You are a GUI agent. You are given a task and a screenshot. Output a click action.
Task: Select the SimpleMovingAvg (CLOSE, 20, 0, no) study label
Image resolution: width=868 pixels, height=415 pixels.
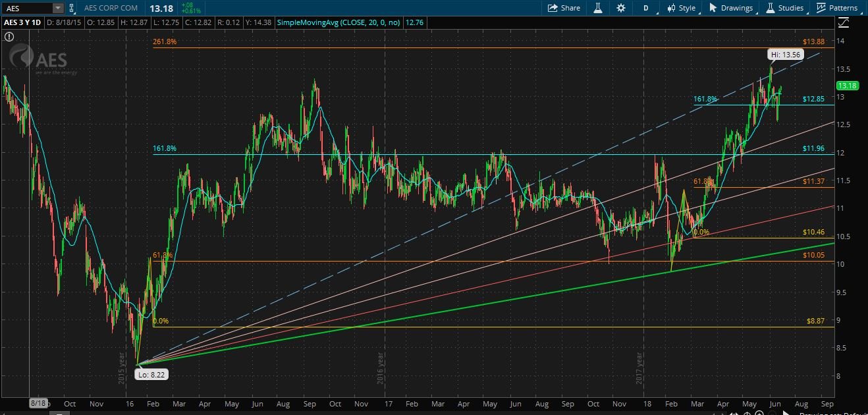(339, 22)
